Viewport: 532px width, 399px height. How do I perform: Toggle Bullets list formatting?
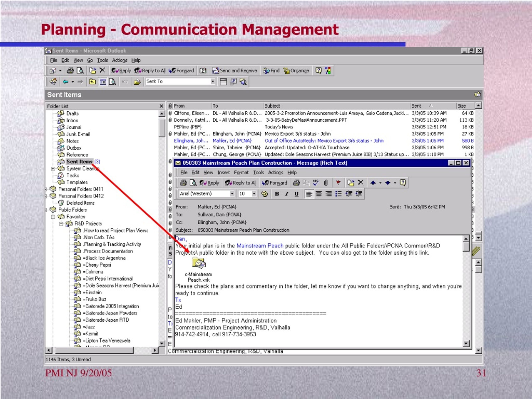coord(338,194)
